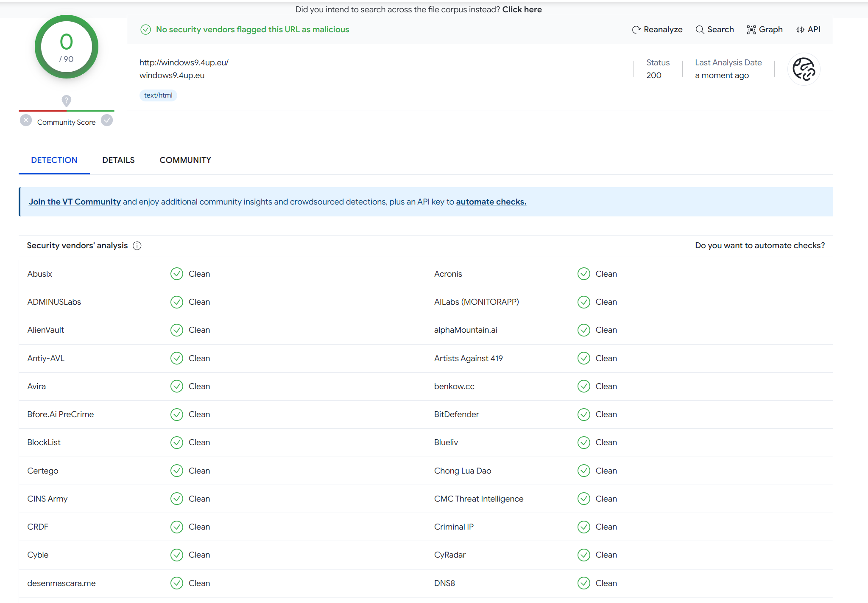Click the green check icon in banner
Viewport: 868px width, 603px height.
(x=145, y=30)
